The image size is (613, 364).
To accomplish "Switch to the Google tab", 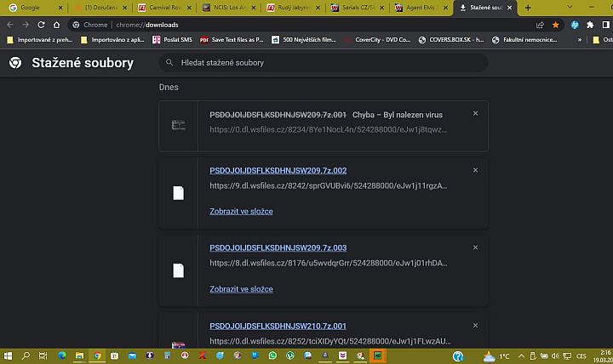I will coord(31,8).
